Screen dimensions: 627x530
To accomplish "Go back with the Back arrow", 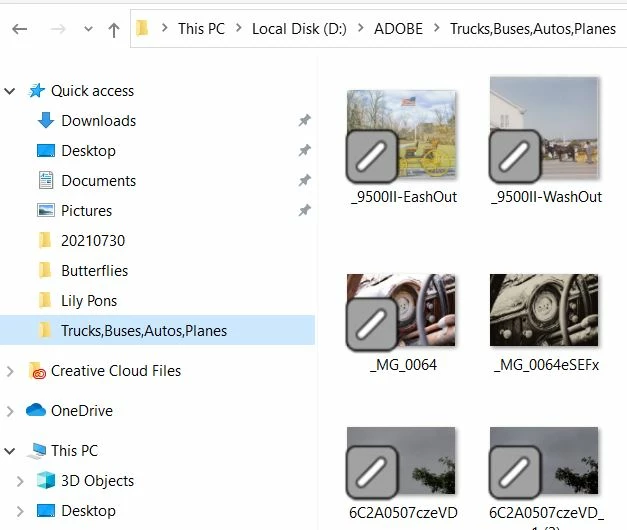I will pos(19,29).
